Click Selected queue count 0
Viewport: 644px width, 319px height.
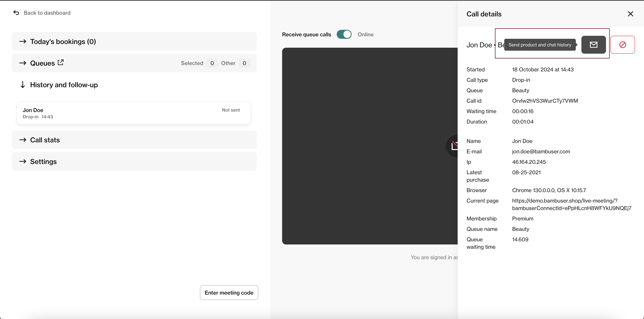click(212, 63)
